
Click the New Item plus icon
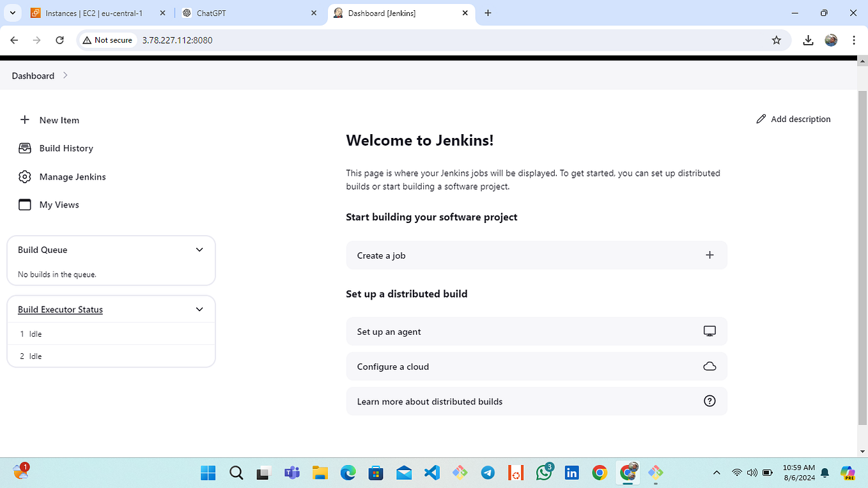pos(24,119)
